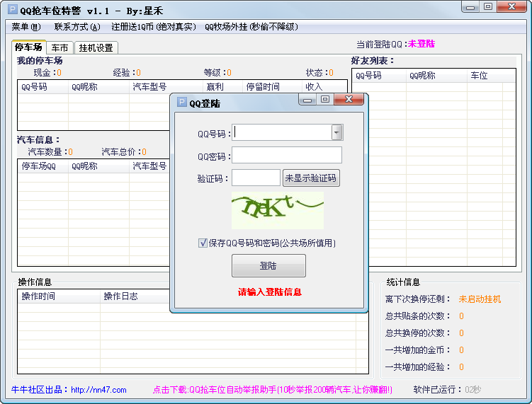The image size is (532, 404).
Task: Click the 牛牛社区出品 label
Action: click(40, 390)
